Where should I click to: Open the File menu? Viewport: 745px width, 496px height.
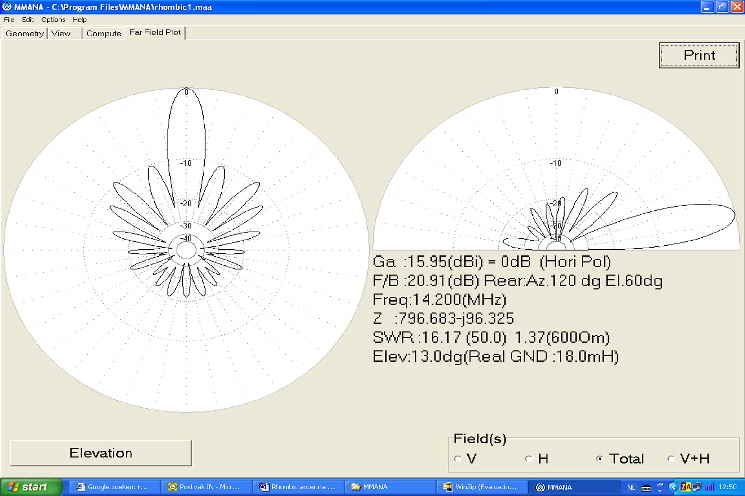9,20
